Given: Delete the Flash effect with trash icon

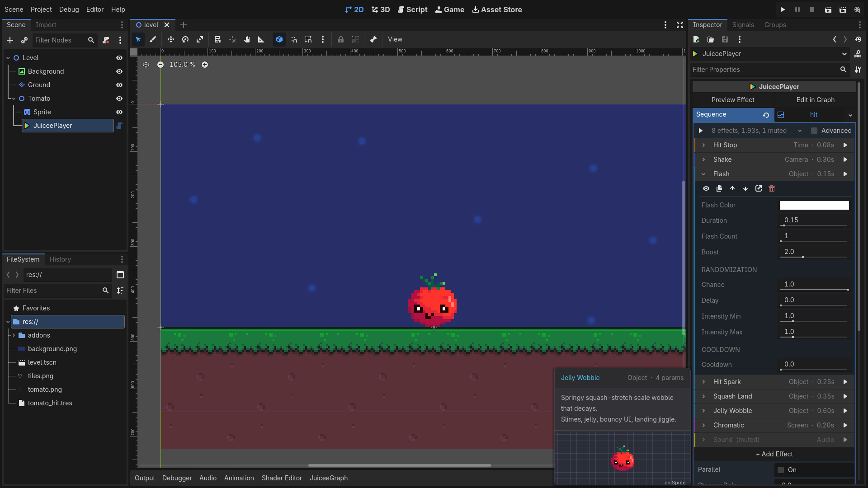Looking at the screenshot, I should pyautogui.click(x=772, y=188).
